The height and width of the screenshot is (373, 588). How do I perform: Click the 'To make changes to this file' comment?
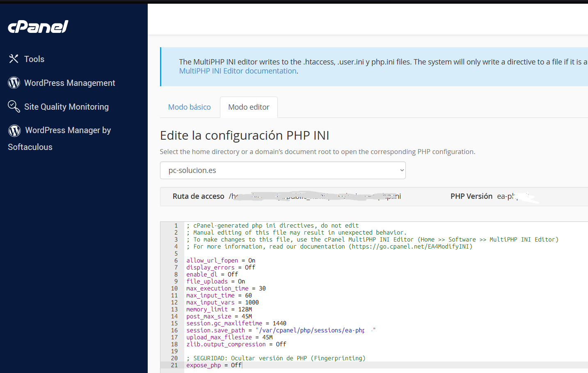373,239
